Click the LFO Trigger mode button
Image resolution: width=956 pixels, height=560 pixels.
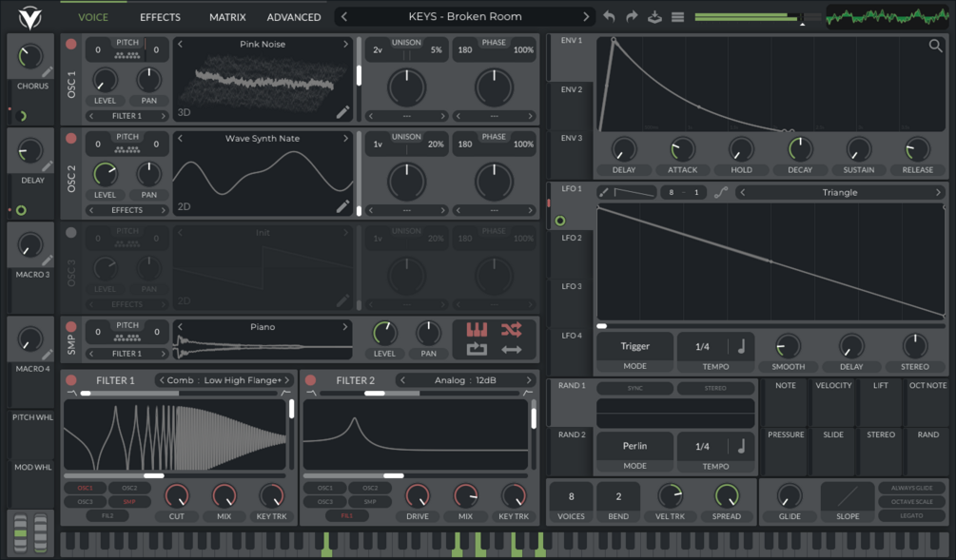(x=634, y=346)
